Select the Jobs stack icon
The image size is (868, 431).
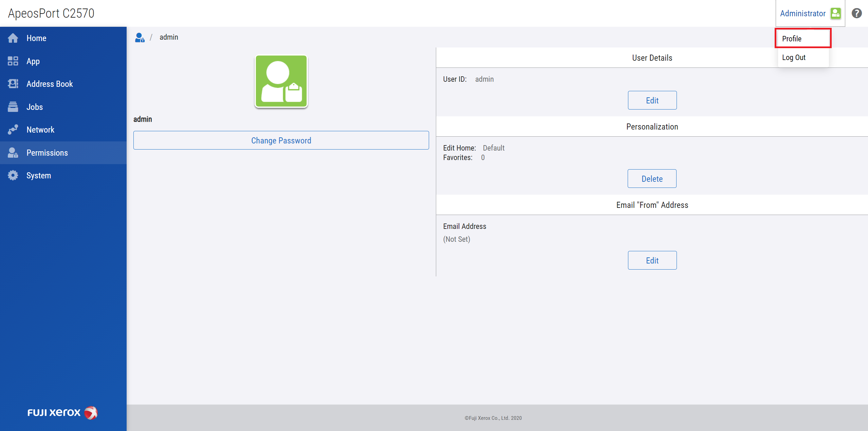pos(13,107)
